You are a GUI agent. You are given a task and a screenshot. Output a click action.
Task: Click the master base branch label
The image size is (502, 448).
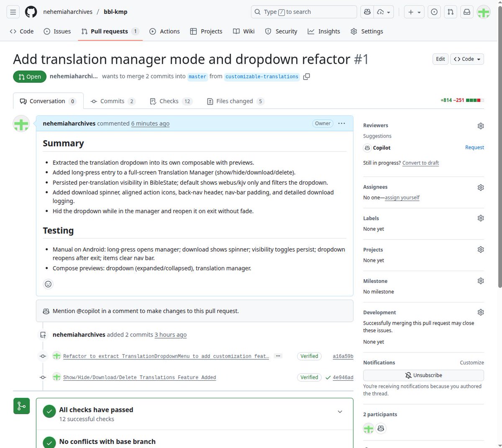[x=197, y=76]
